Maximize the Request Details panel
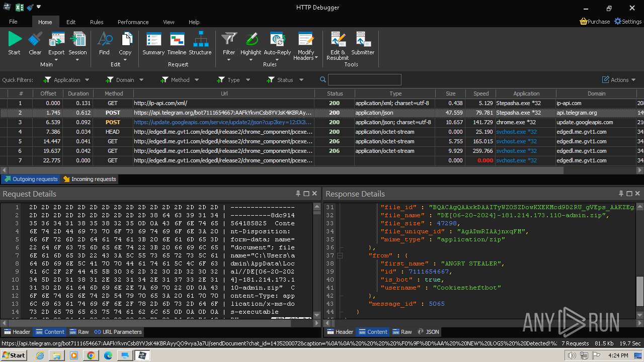The image size is (644, 362). point(306,194)
